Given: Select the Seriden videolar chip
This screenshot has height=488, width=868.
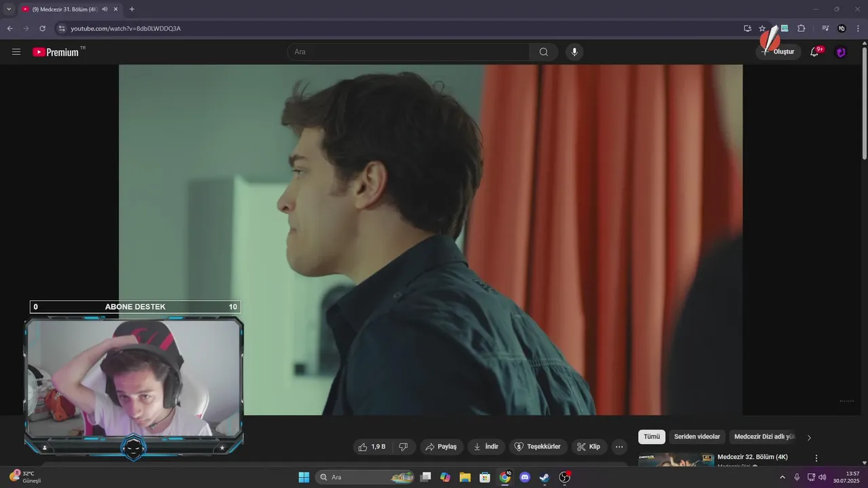Looking at the screenshot, I should point(697,437).
